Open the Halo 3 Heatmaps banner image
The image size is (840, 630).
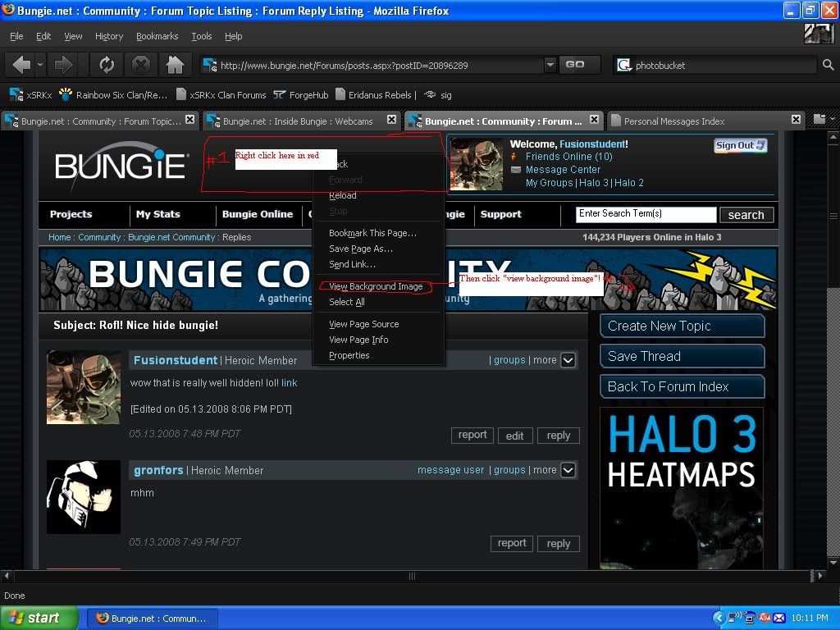(682, 488)
